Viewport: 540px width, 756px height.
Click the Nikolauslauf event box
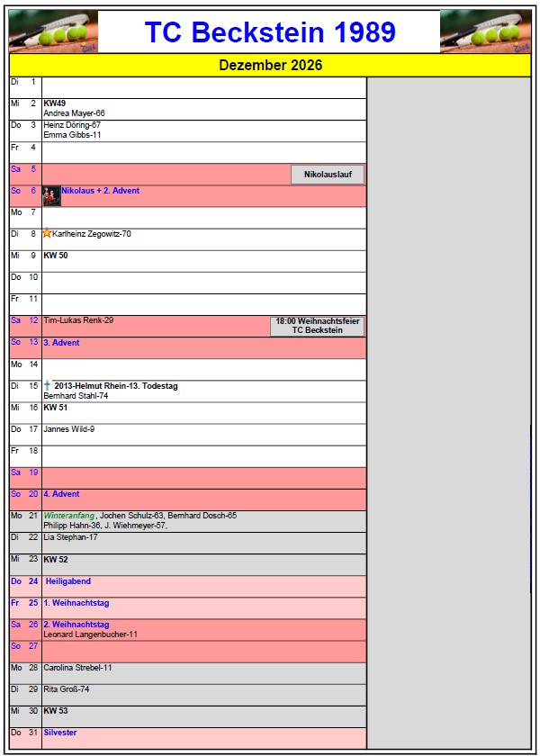(328, 175)
